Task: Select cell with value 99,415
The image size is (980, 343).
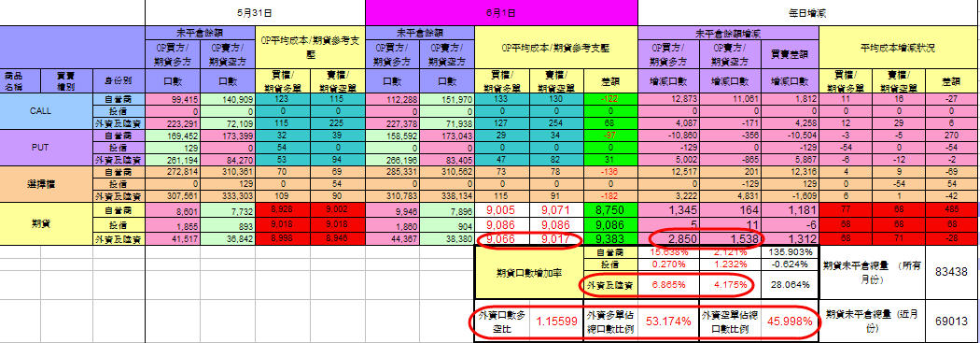Action: coord(171,99)
